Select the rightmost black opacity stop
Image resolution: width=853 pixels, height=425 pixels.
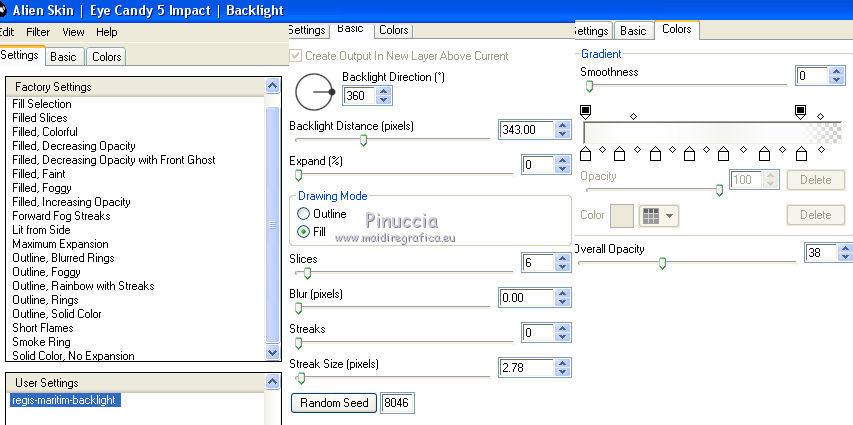800,112
